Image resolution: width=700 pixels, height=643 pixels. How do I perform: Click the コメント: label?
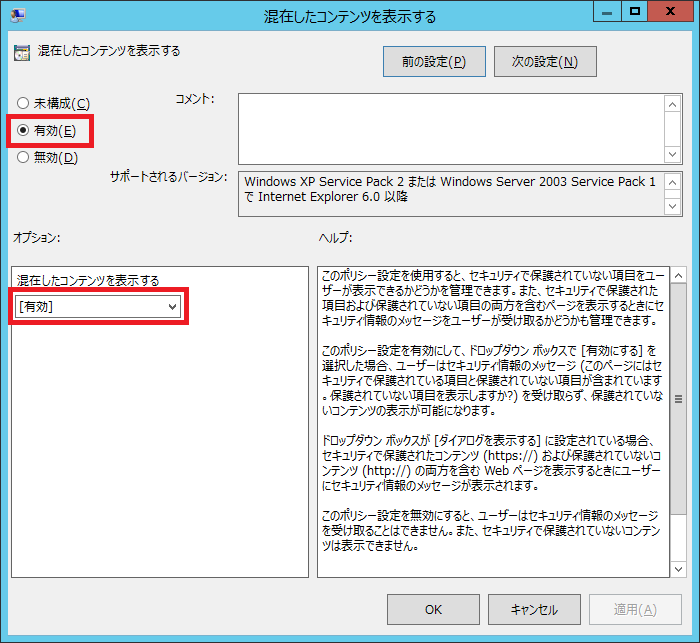click(195, 99)
